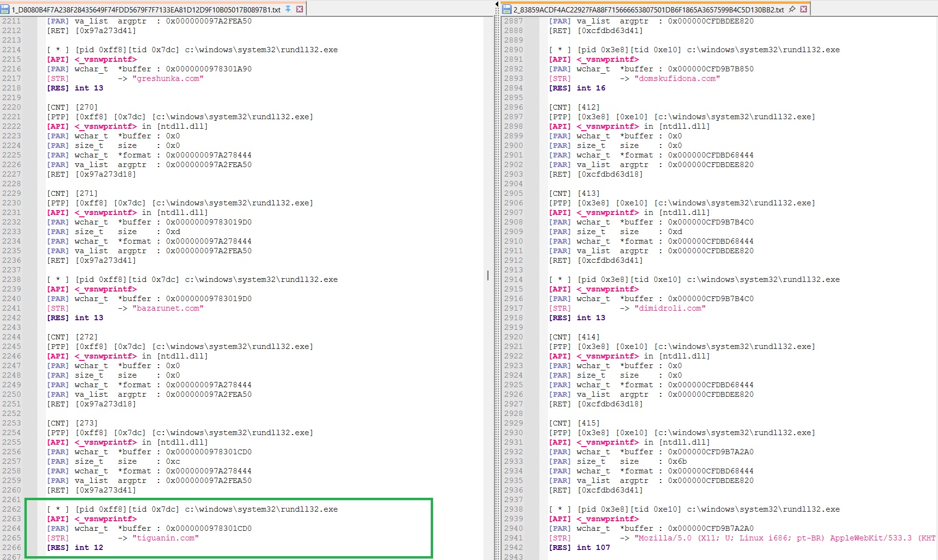
Task: Click line number 2213 in left gutter
Action: [x=11, y=40]
